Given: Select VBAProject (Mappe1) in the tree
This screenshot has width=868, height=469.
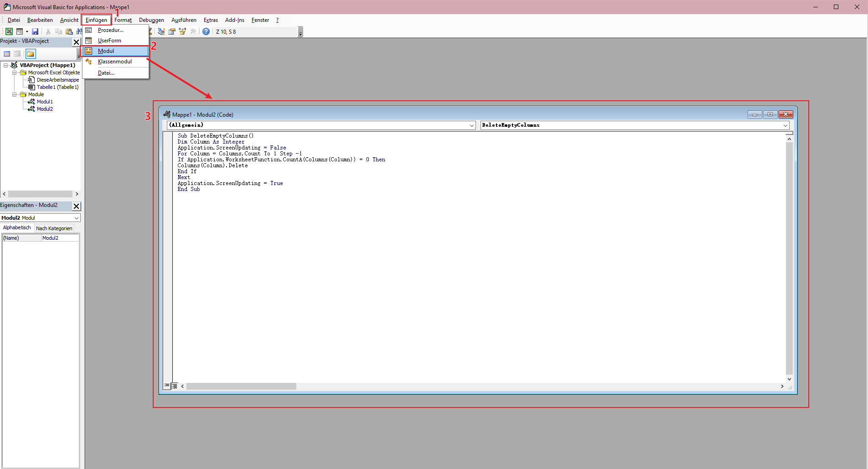Looking at the screenshot, I should 47,65.
